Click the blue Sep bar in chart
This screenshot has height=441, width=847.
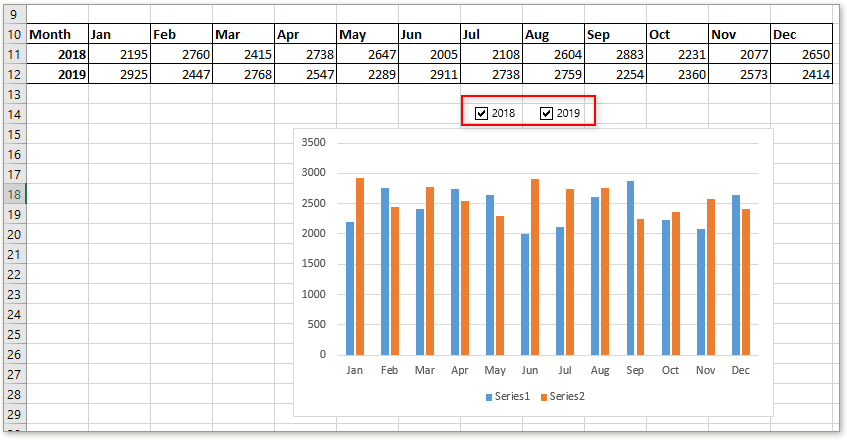click(630, 267)
